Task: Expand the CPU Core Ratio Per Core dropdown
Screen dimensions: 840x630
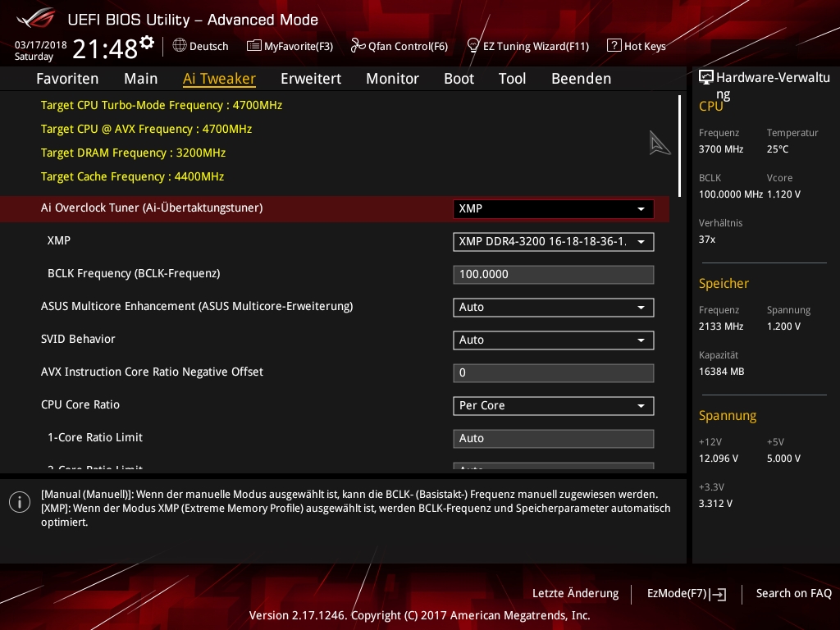Action: tap(554, 405)
